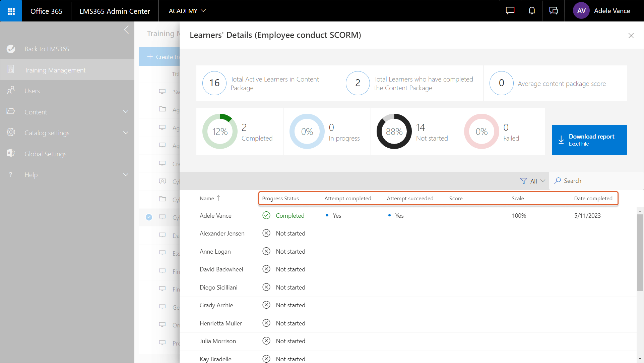Click the conversation bubbles icon beside the bell

pyautogui.click(x=554, y=11)
